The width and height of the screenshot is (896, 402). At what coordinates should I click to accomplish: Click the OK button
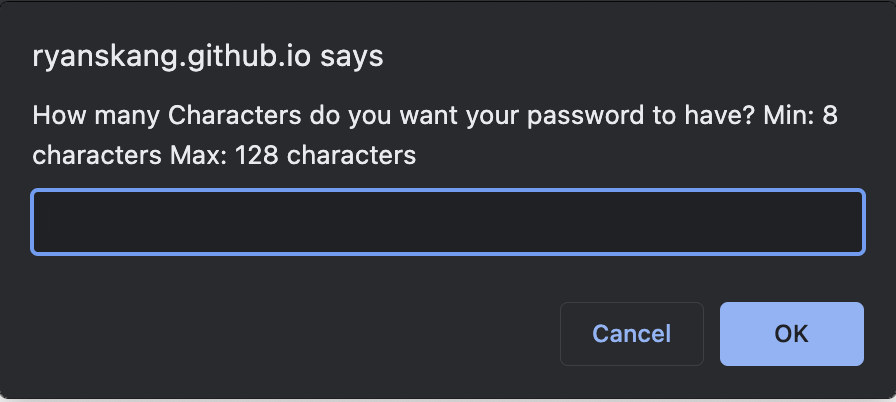(791, 333)
